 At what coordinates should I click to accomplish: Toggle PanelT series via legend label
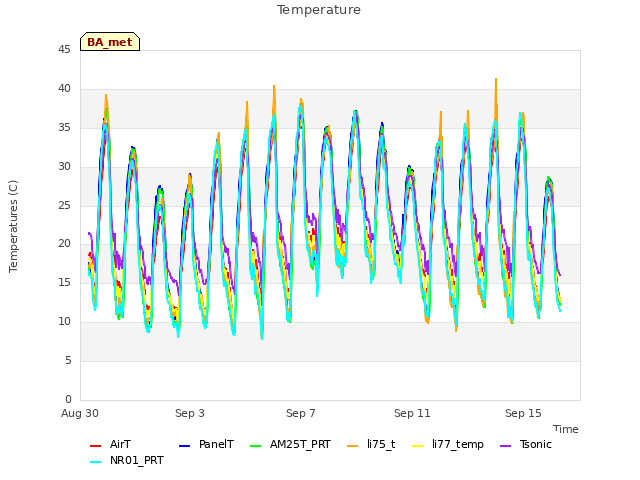216,444
